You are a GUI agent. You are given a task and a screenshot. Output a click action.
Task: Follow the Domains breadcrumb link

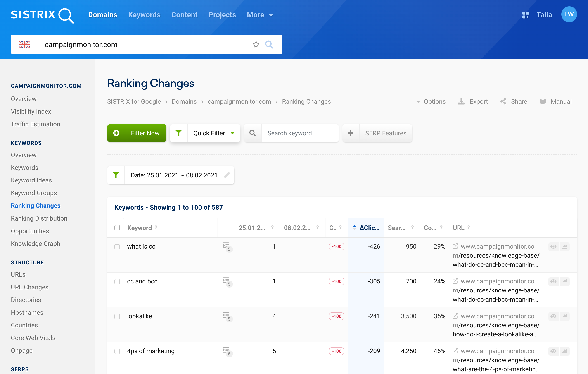pyautogui.click(x=184, y=101)
